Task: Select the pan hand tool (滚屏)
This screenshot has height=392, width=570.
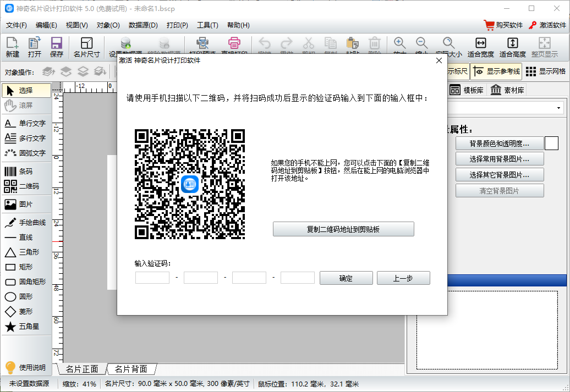Action: click(26, 106)
